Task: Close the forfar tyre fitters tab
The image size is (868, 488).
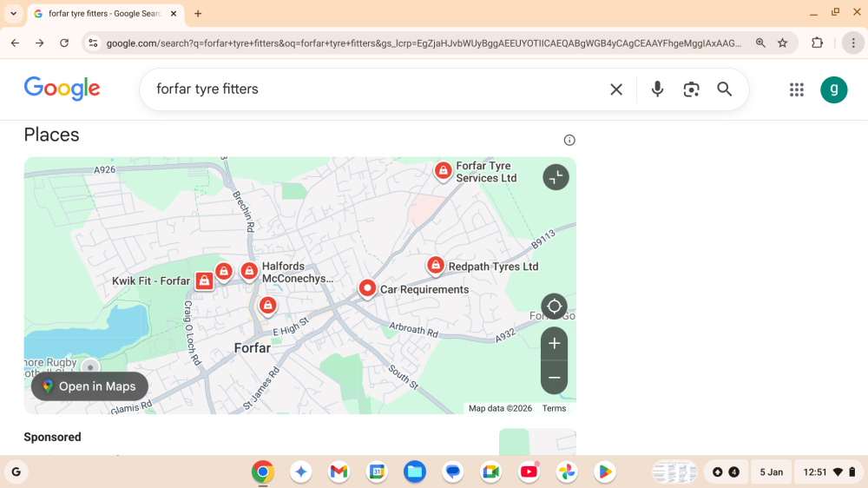Action: pos(174,13)
